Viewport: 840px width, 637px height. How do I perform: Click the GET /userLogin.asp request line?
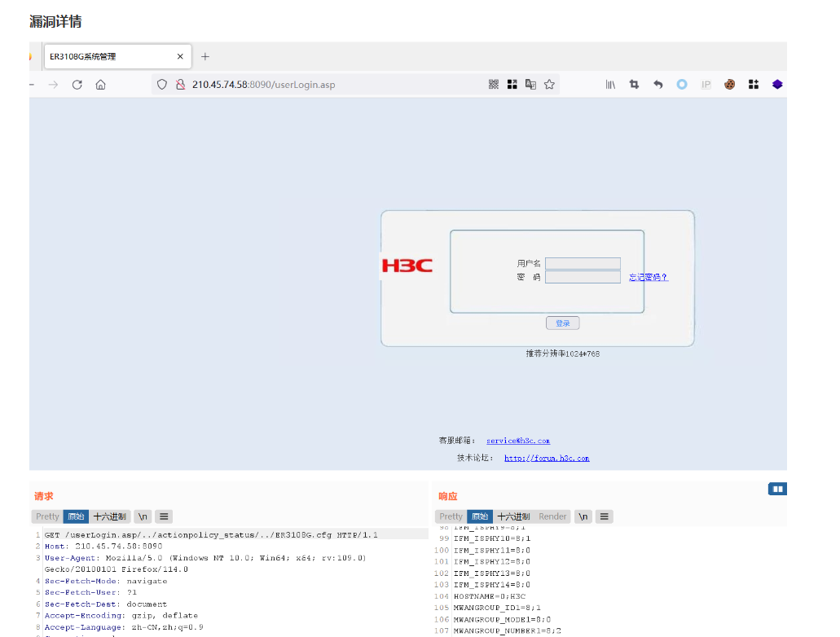point(211,534)
